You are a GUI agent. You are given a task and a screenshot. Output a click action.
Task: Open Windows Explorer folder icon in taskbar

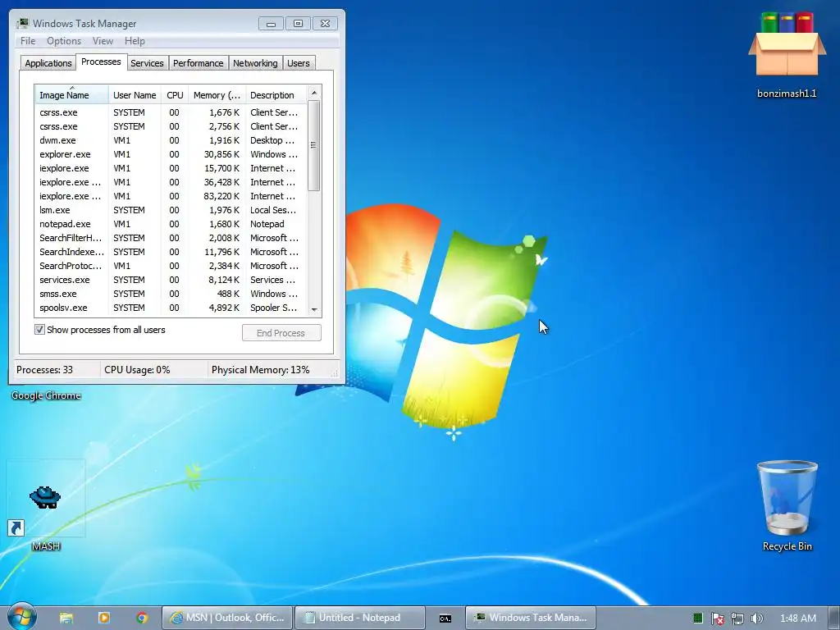[66, 618]
